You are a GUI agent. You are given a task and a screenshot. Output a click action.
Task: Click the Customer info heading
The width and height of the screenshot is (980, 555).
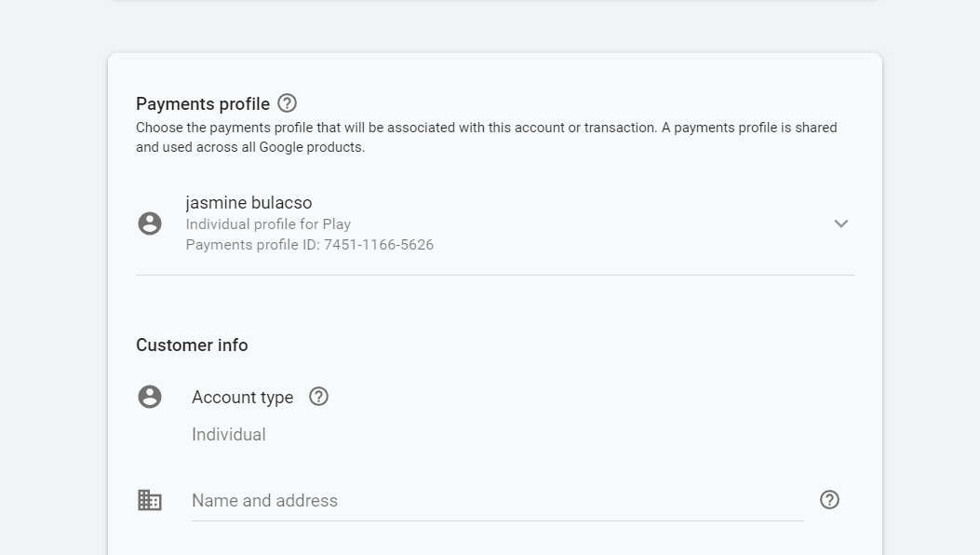(x=192, y=345)
